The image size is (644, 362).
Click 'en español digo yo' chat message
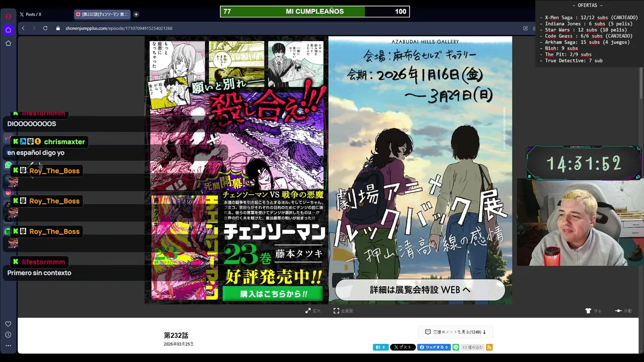click(x=36, y=153)
